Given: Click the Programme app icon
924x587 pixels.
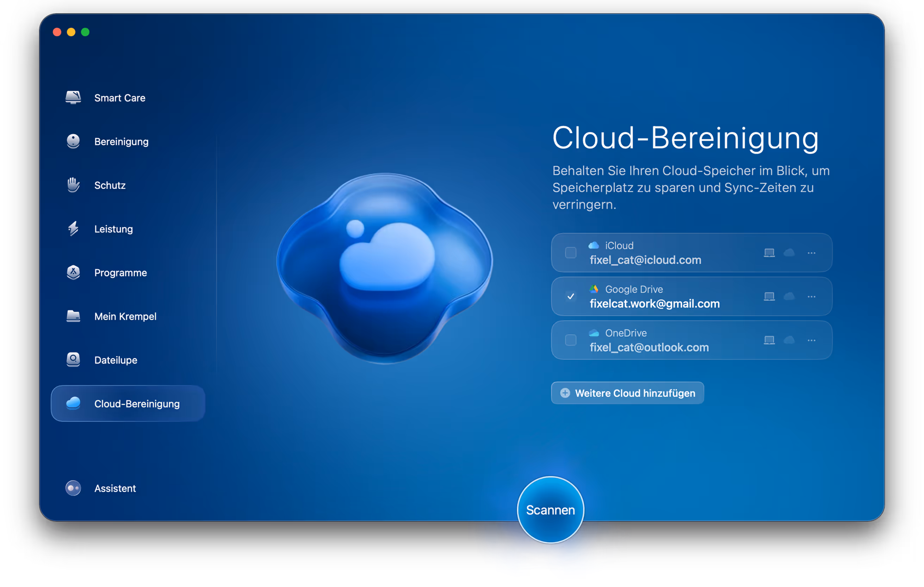Looking at the screenshot, I should [73, 273].
